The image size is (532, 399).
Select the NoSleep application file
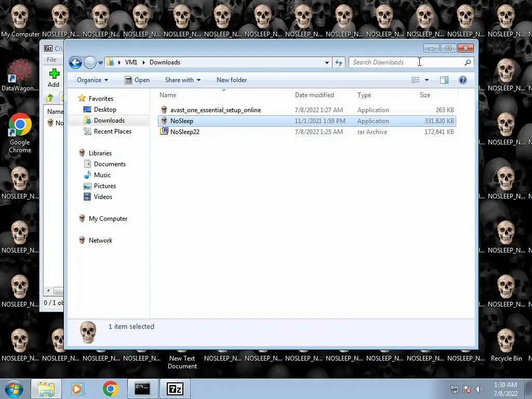pos(307,121)
